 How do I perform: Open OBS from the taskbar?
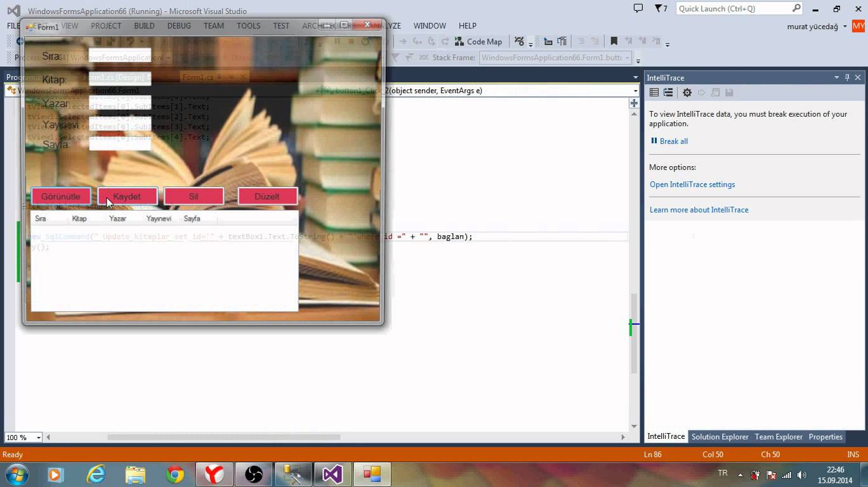click(254, 474)
